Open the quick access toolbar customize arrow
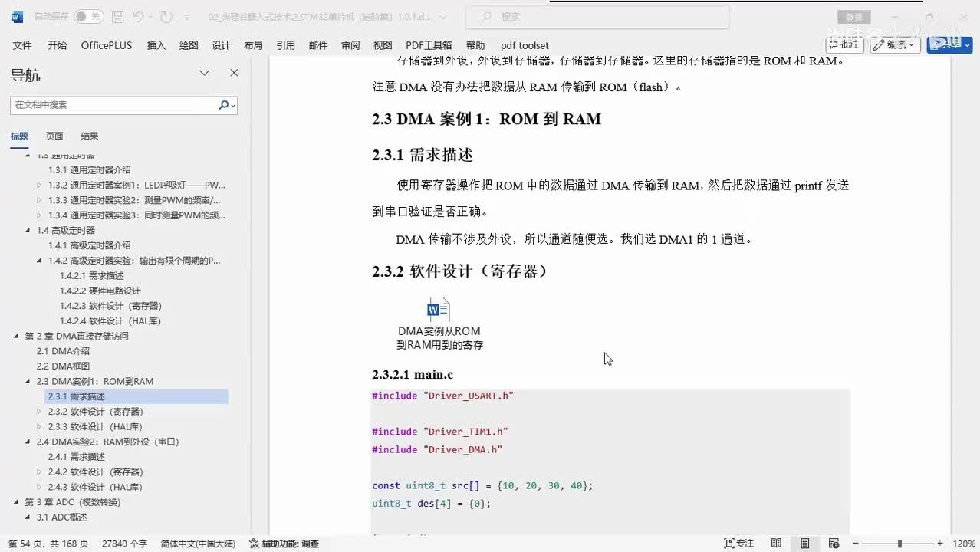This screenshot has width=980, height=552. click(x=189, y=16)
